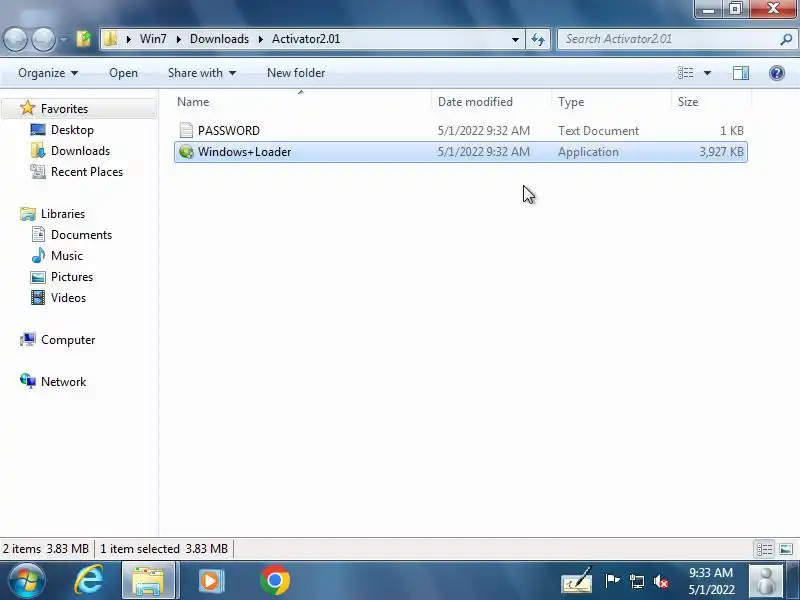Switch to details view via status bar icon
800x600 pixels.
click(x=764, y=549)
